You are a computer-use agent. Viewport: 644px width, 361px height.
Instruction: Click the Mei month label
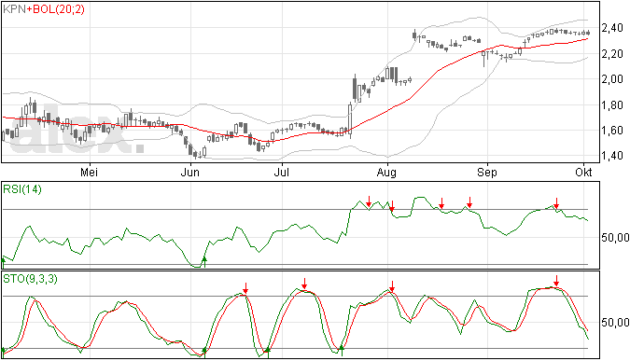click(x=89, y=172)
